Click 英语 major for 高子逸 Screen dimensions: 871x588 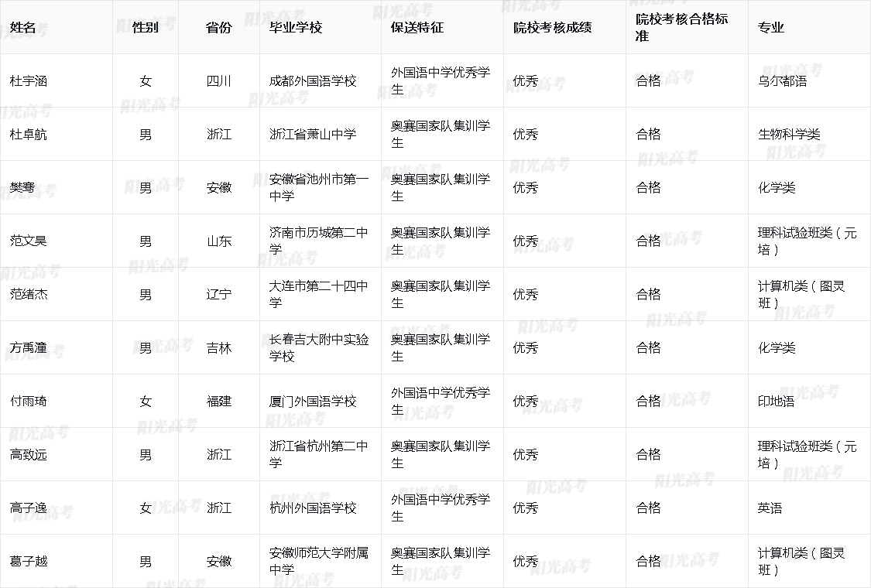(x=766, y=508)
